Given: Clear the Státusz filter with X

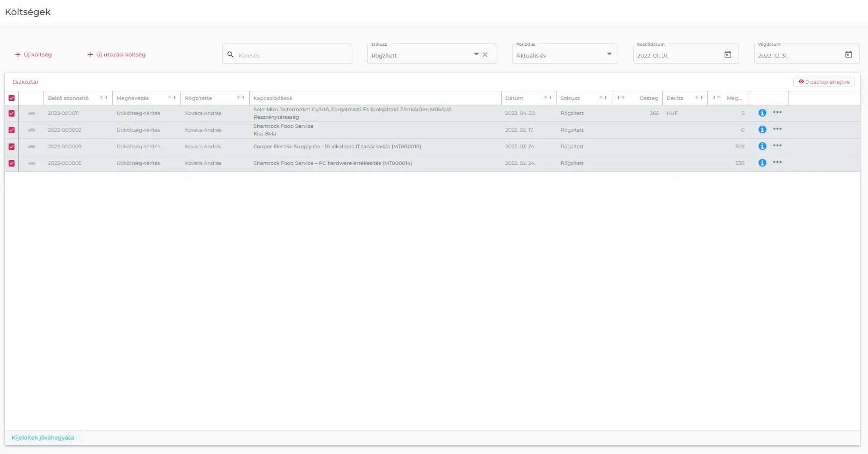Looking at the screenshot, I should (x=485, y=55).
